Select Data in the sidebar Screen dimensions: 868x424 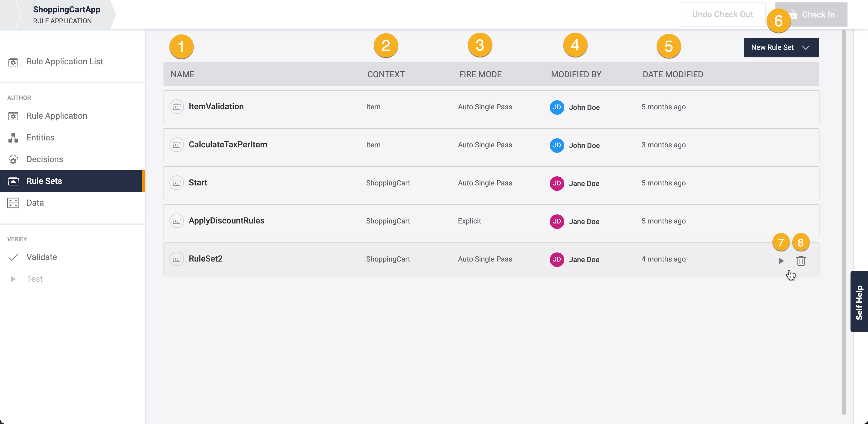(35, 203)
